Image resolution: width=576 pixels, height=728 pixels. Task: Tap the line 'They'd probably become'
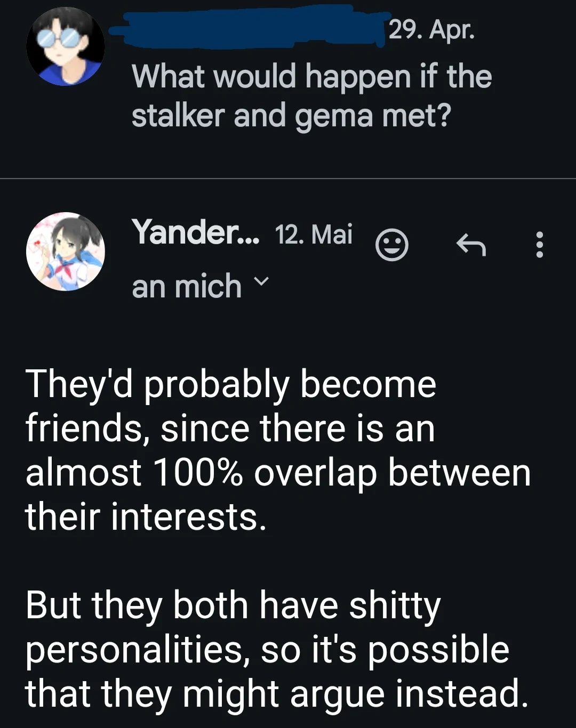[x=231, y=385]
